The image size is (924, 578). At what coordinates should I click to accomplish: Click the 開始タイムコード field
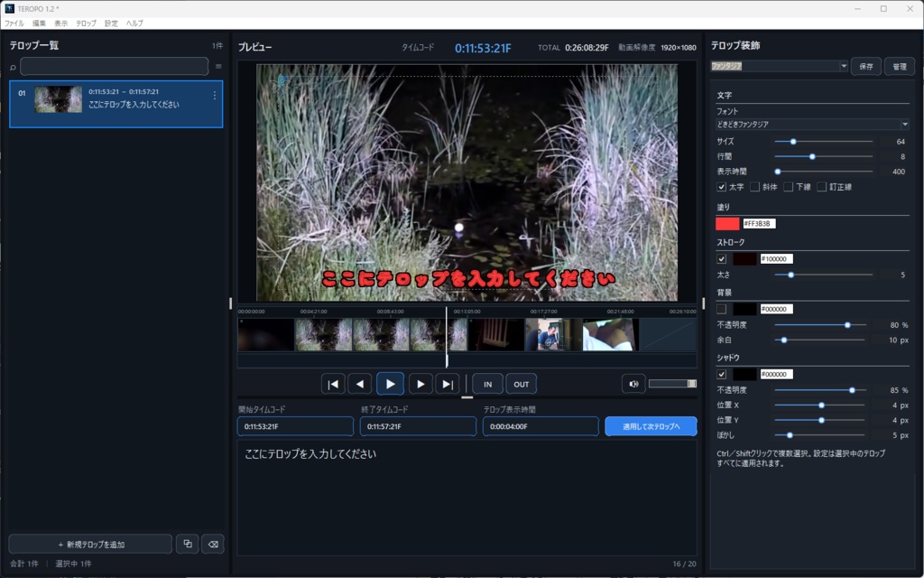[295, 426]
